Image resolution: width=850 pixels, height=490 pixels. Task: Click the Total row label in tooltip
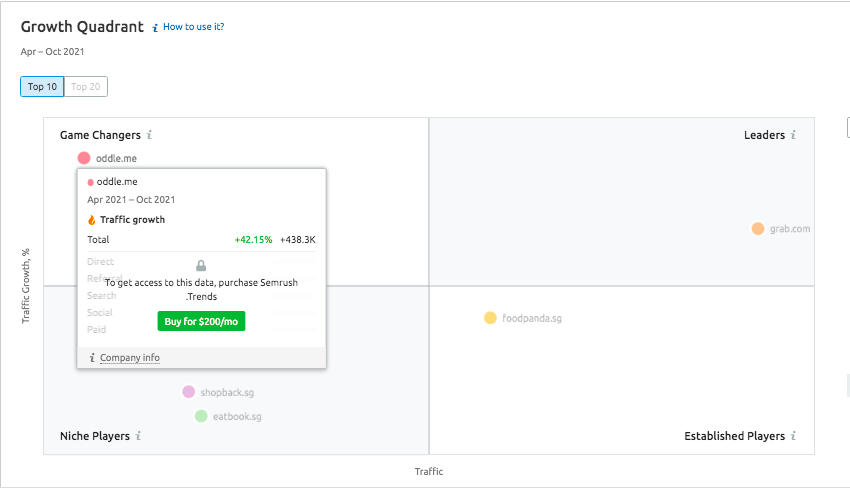pos(98,240)
